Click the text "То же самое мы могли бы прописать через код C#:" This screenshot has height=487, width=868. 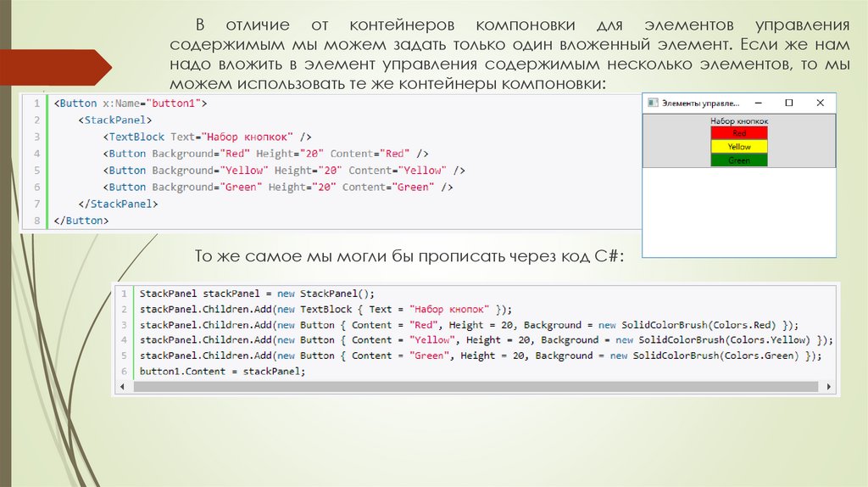point(409,256)
